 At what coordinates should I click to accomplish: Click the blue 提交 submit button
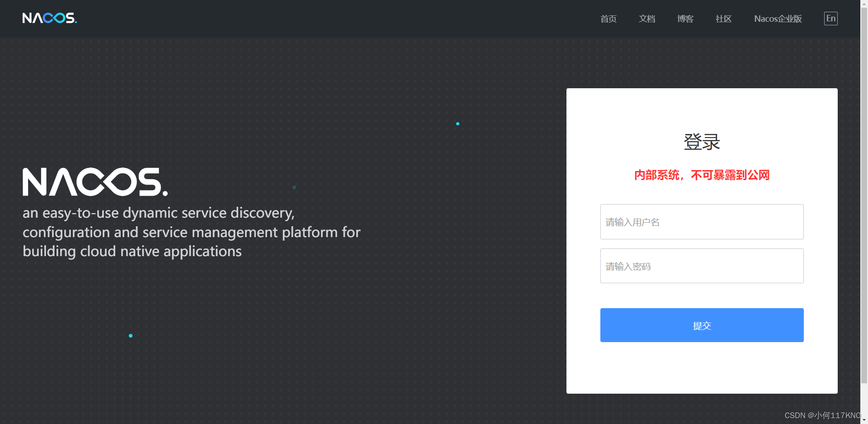click(x=702, y=325)
